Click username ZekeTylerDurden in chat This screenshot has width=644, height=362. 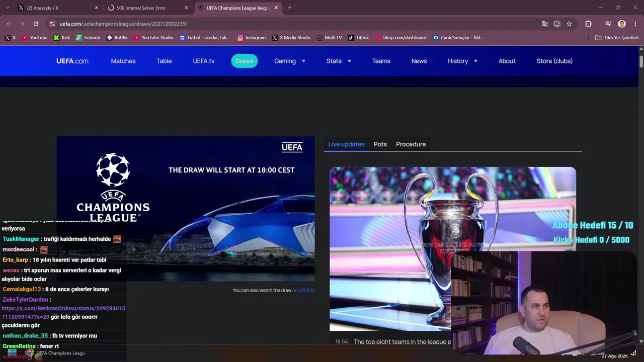25,300
